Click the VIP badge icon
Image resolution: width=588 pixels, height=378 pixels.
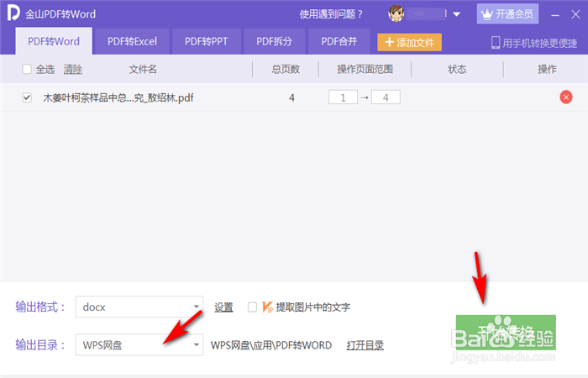[x=267, y=307]
